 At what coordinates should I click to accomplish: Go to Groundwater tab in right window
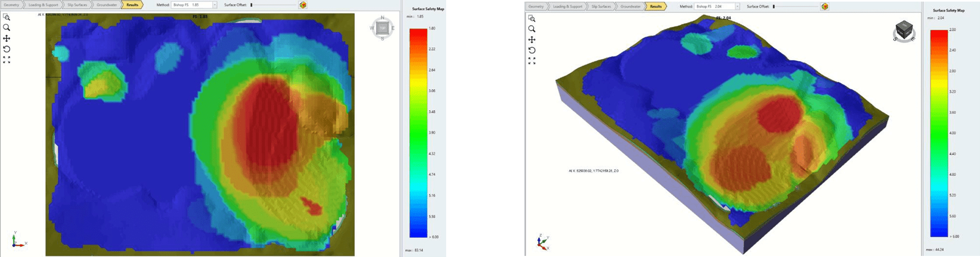630,6
